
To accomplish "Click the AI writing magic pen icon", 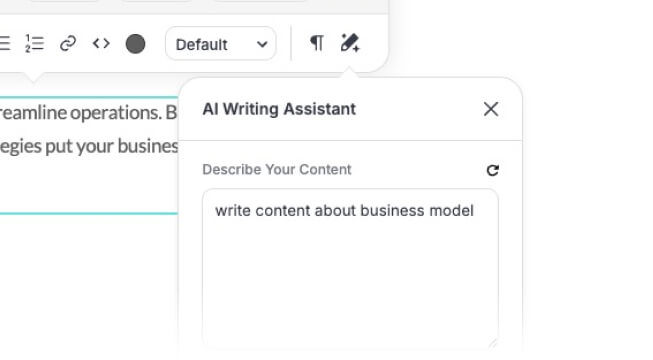I will [350, 43].
